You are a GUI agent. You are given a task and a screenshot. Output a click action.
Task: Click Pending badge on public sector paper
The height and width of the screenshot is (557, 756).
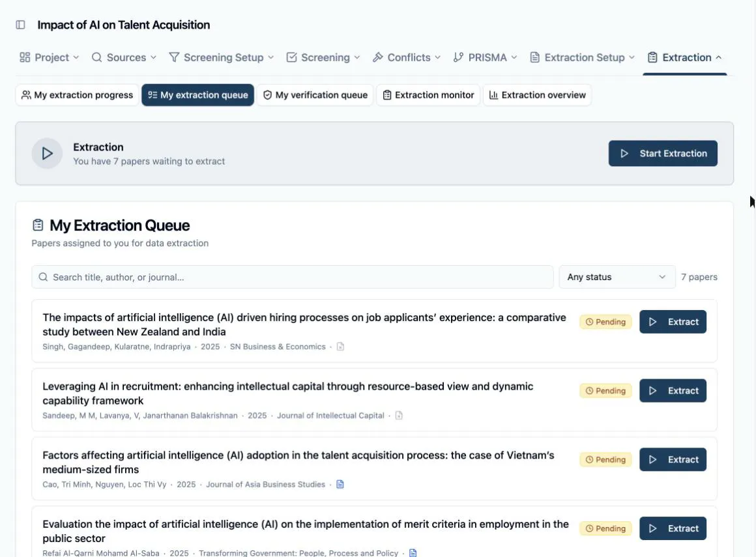point(605,528)
